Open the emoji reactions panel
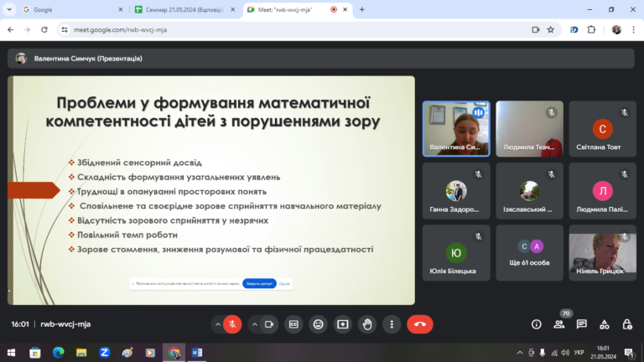 pyautogui.click(x=319, y=324)
